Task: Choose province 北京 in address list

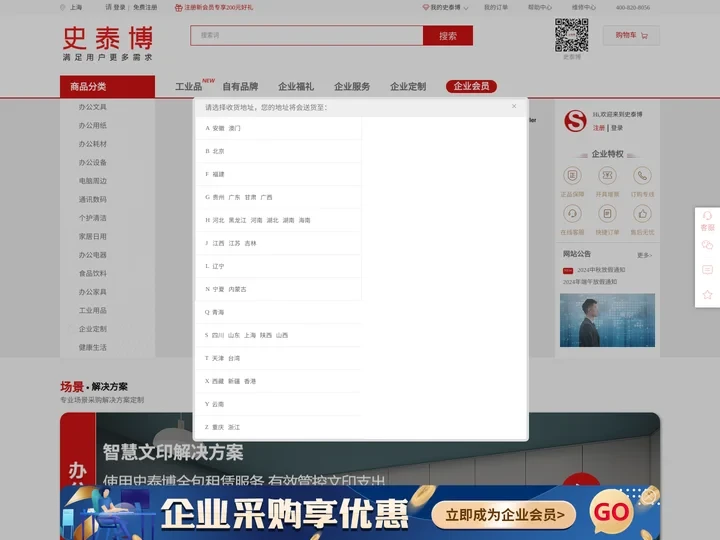Action: [x=219, y=151]
